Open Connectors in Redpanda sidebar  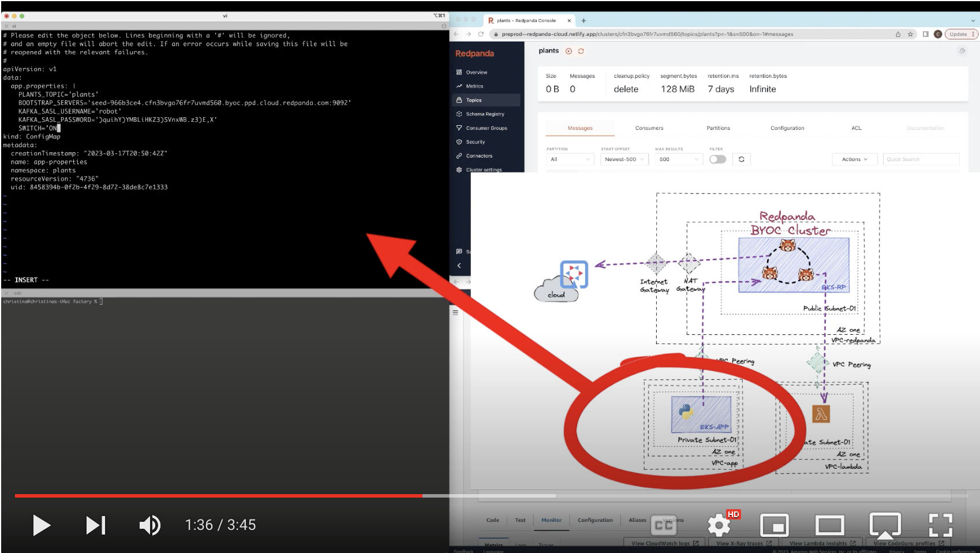[x=479, y=156]
